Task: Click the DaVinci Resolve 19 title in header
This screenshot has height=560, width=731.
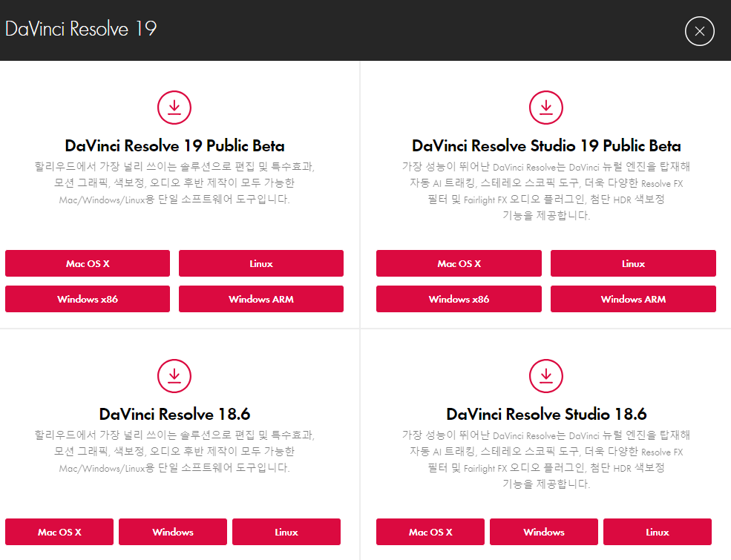Action: coord(81,29)
